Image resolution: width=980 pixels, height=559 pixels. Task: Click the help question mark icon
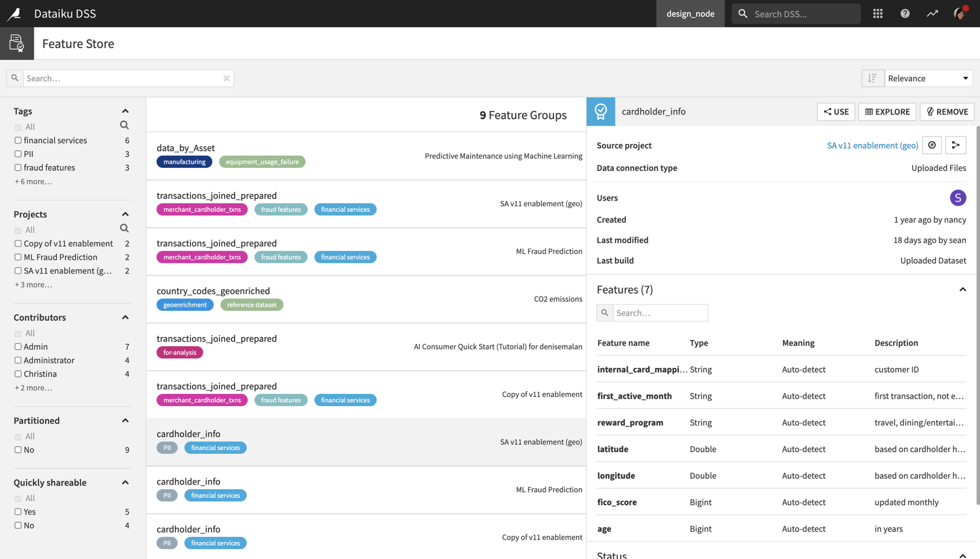click(x=905, y=13)
